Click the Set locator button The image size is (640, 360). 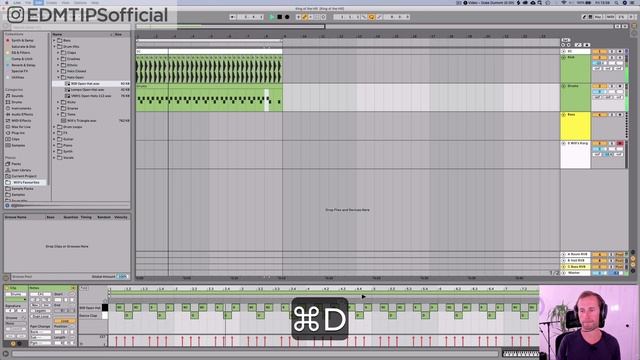(566, 40)
